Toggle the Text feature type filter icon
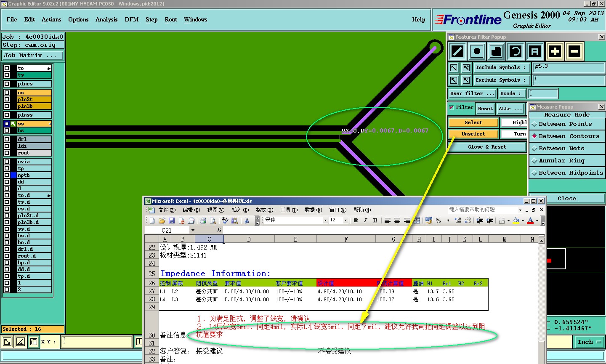 click(x=535, y=52)
